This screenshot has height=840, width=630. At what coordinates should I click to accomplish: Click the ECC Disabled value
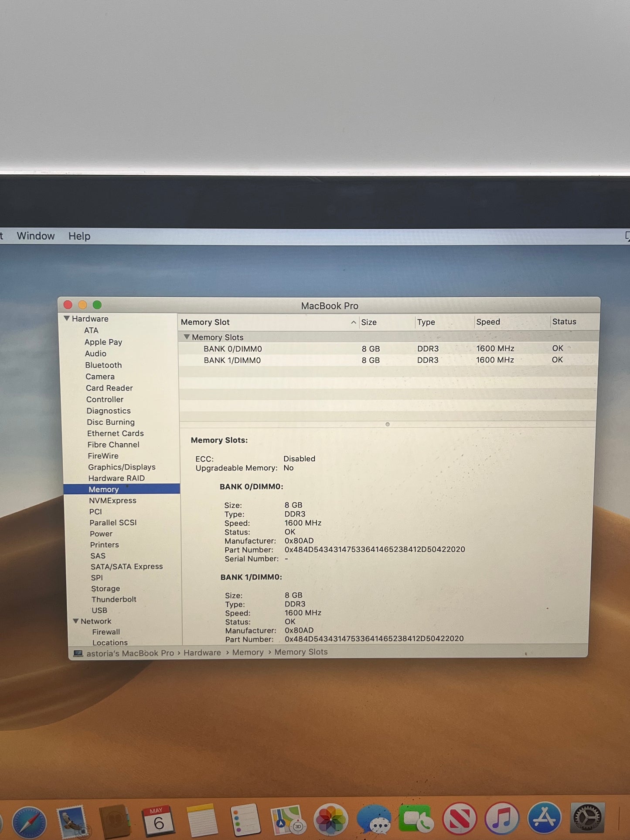(x=299, y=459)
